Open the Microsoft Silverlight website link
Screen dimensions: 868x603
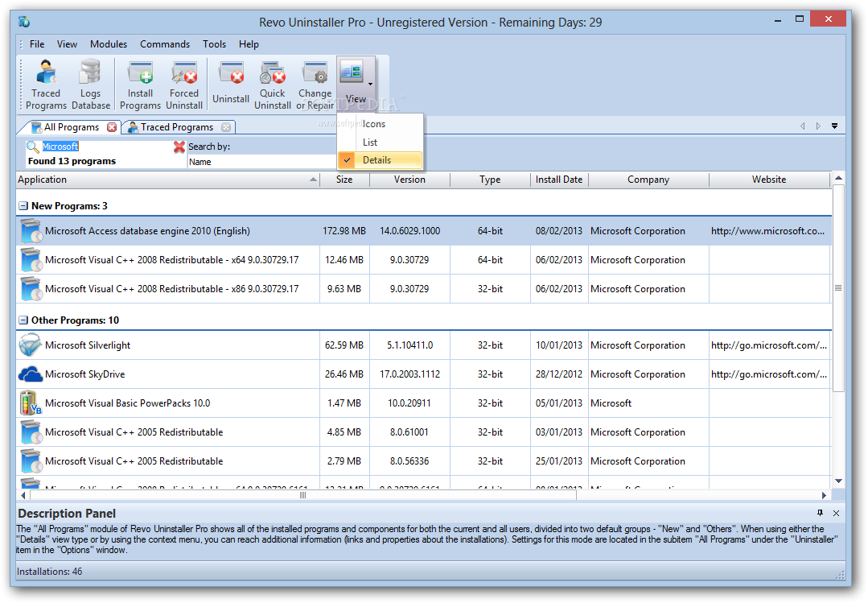[x=769, y=345]
